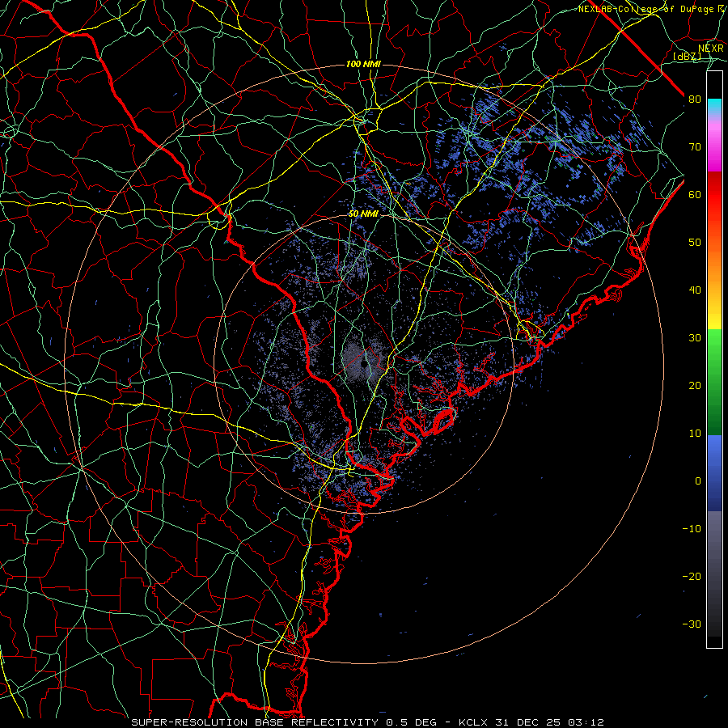Click the 20 value on the dBZ scale
The image size is (728, 728).
695,386
